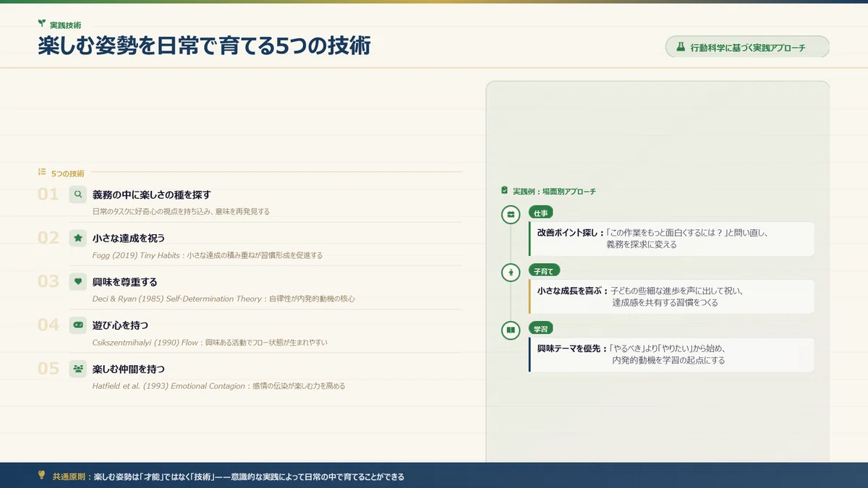Viewport: 868px width, 488px height.
Task: Click the 学習 green tag label
Action: tap(541, 329)
